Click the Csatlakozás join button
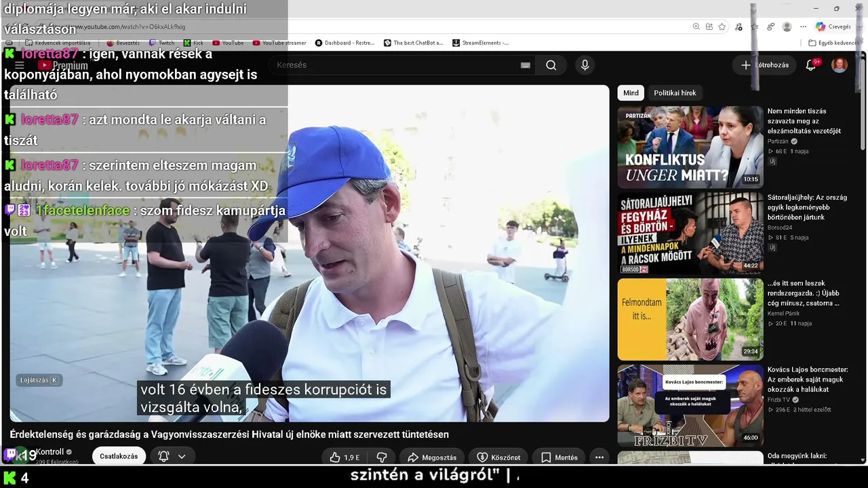The image size is (868, 488). point(119,456)
